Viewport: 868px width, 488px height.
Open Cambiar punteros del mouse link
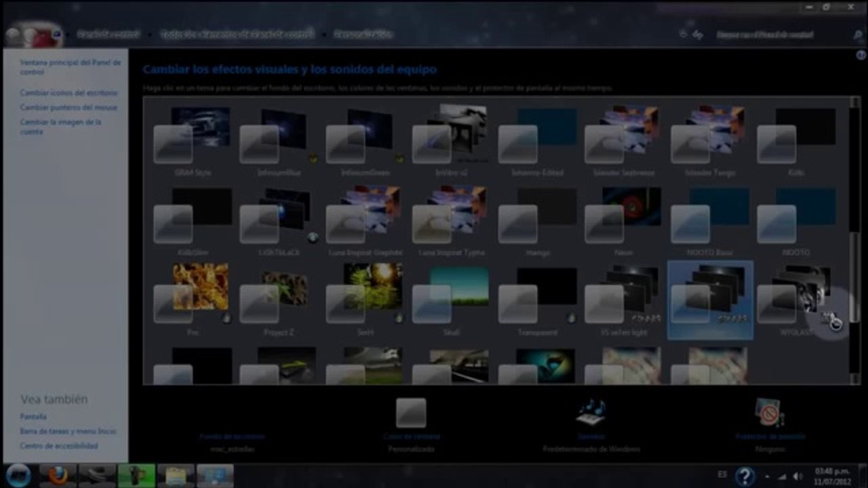[x=68, y=108]
